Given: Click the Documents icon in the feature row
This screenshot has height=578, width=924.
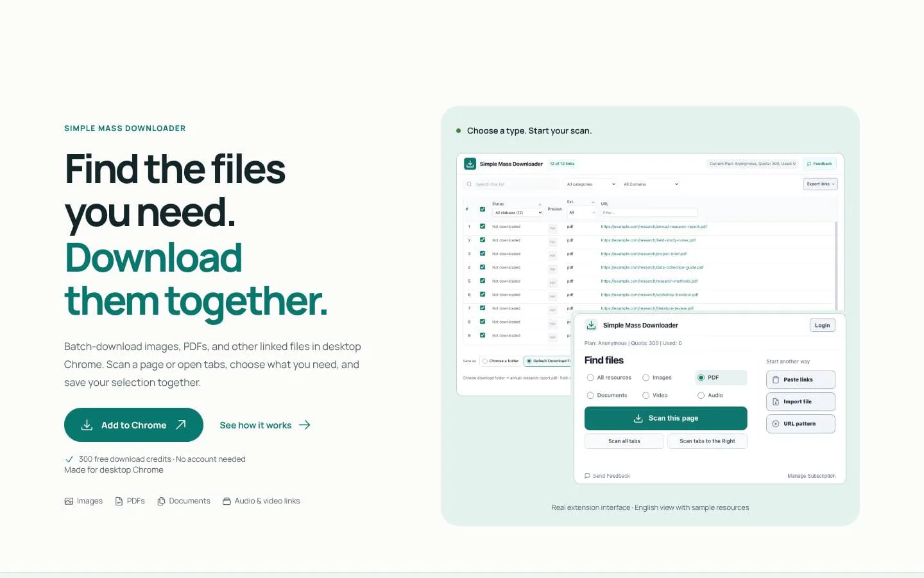Looking at the screenshot, I should 162,501.
